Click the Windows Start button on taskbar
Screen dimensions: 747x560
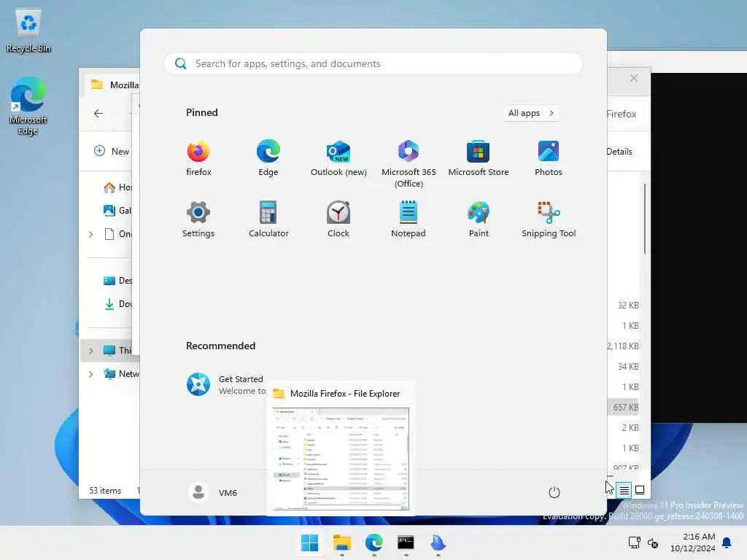309,542
